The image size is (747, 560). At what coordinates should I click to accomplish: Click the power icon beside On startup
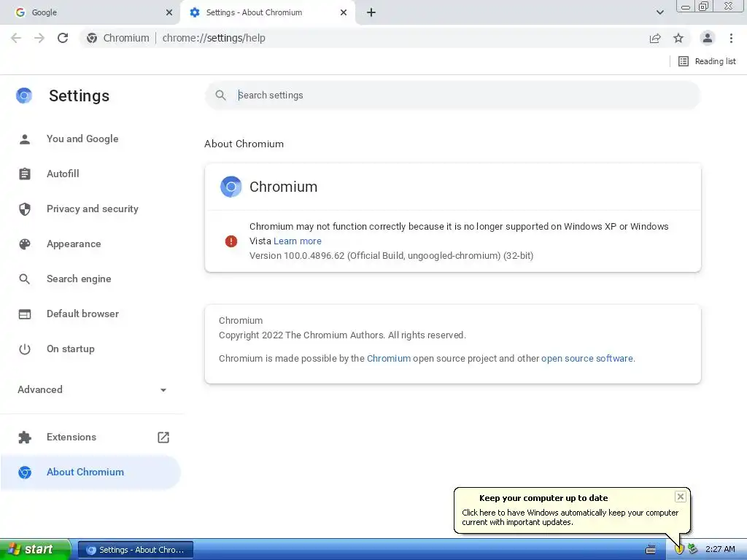coord(25,349)
